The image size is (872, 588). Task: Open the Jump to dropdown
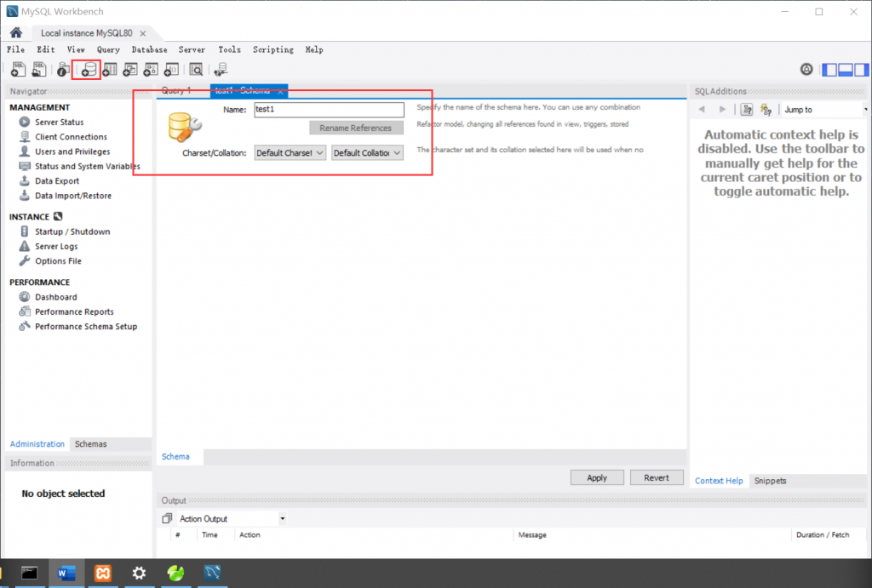(x=824, y=110)
